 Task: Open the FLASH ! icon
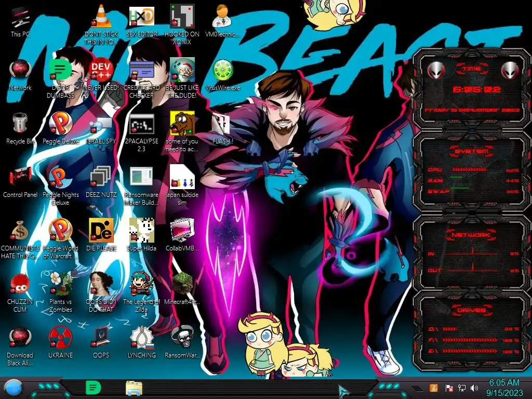(222, 129)
